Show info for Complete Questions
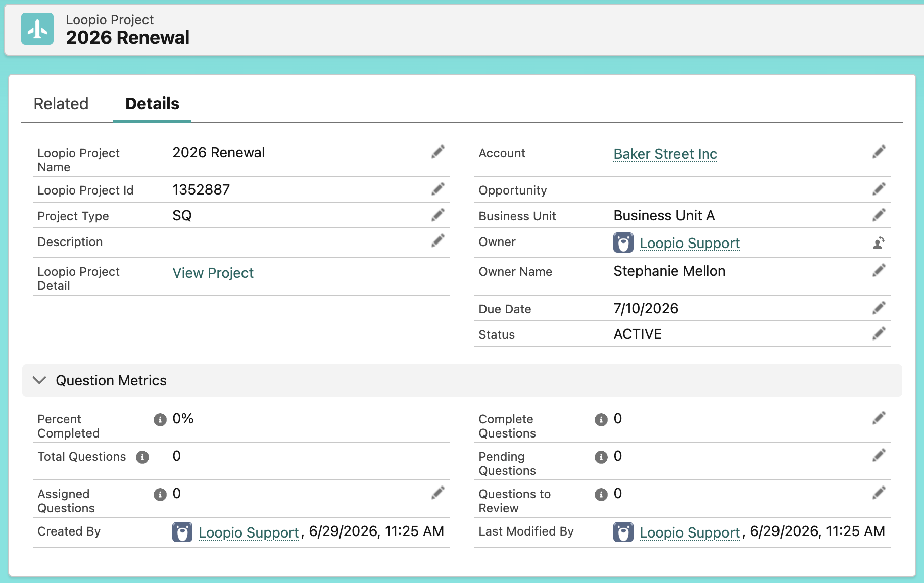924x583 pixels. 601,420
